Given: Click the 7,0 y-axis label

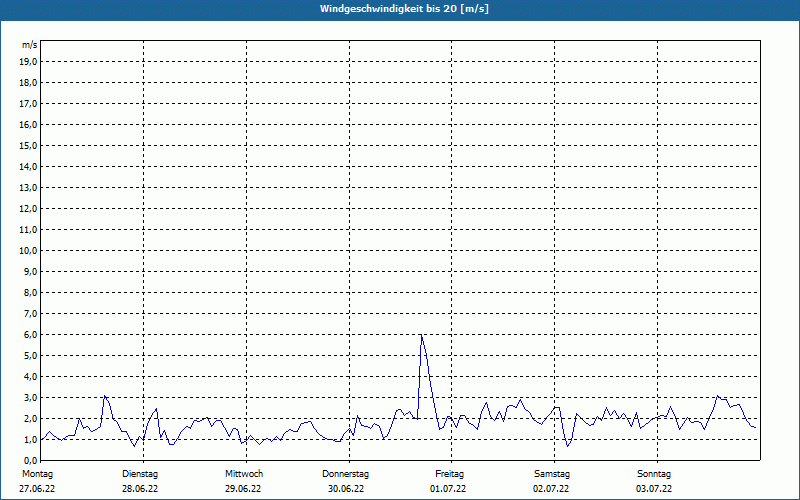Looking at the screenshot, I should coord(30,314).
